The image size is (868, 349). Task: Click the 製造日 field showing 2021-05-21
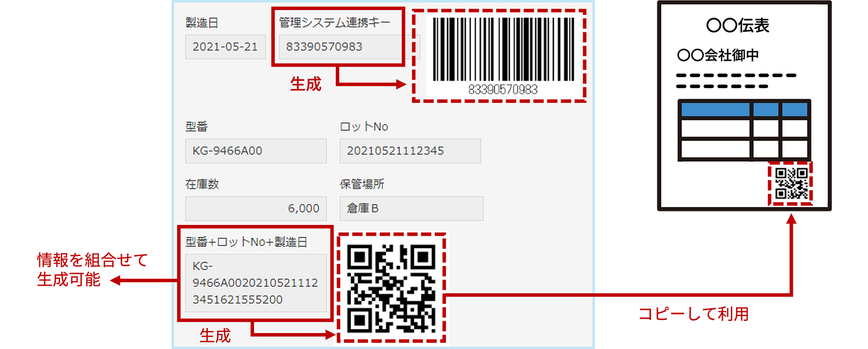click(225, 47)
